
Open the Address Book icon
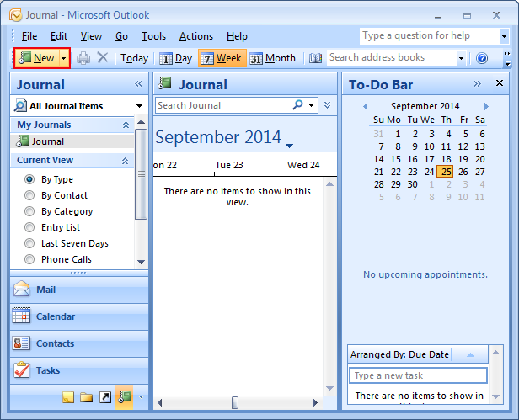point(315,58)
